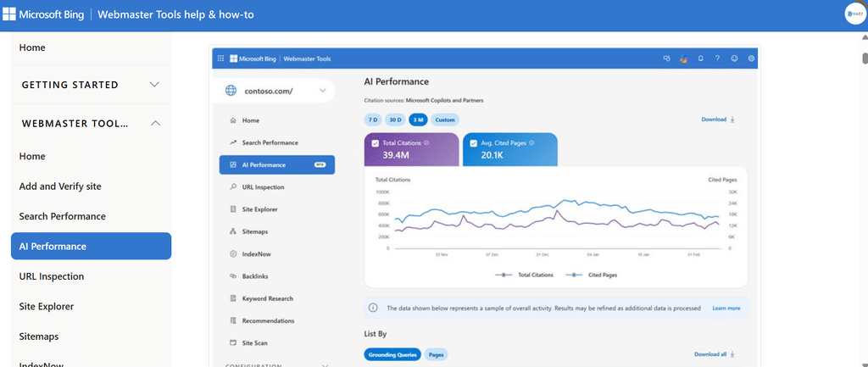Viewport: 868px width, 367px height.
Task: Select AI Performance in help sidebar
Action: pyautogui.click(x=92, y=247)
